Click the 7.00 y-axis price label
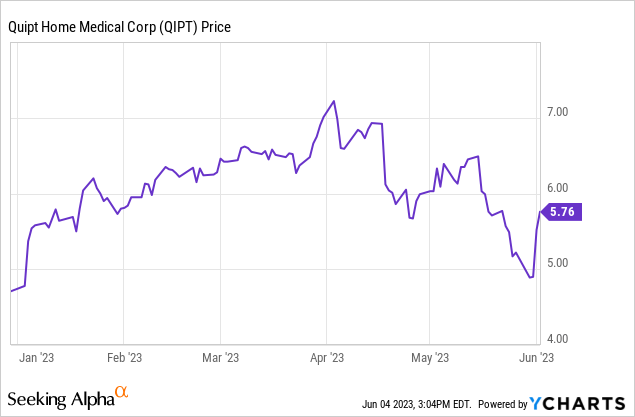This screenshot has height=417, width=635. [x=555, y=112]
